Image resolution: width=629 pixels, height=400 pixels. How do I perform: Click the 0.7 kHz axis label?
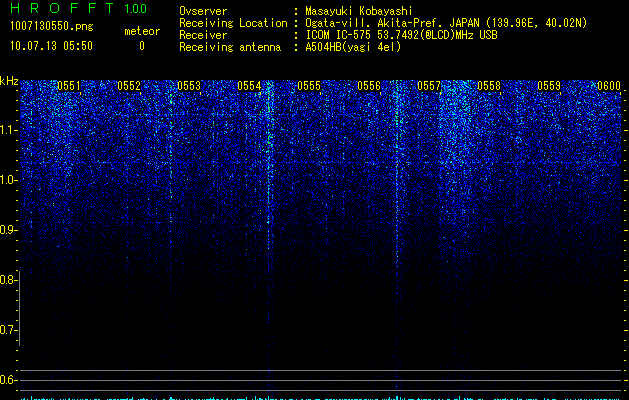(8, 330)
